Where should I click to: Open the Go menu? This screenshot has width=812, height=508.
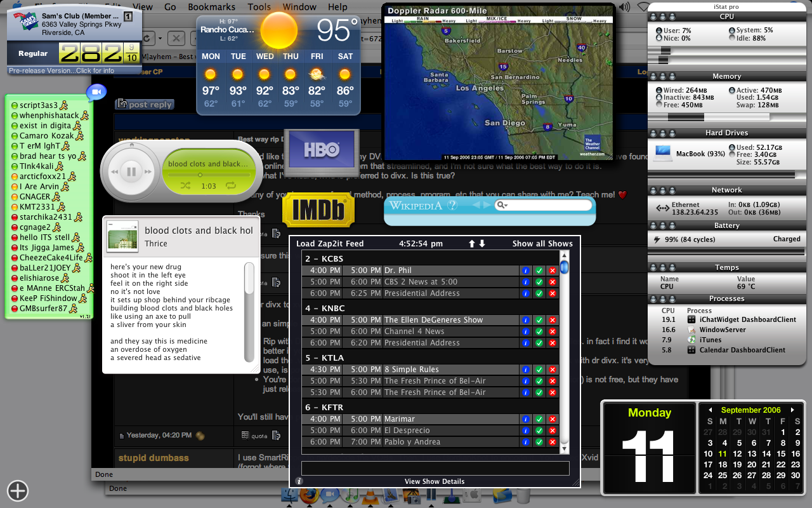pos(170,6)
